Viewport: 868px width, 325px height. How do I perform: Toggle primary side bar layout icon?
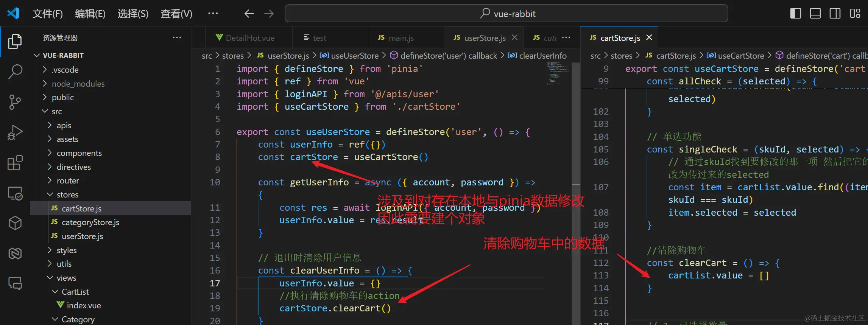tap(795, 14)
